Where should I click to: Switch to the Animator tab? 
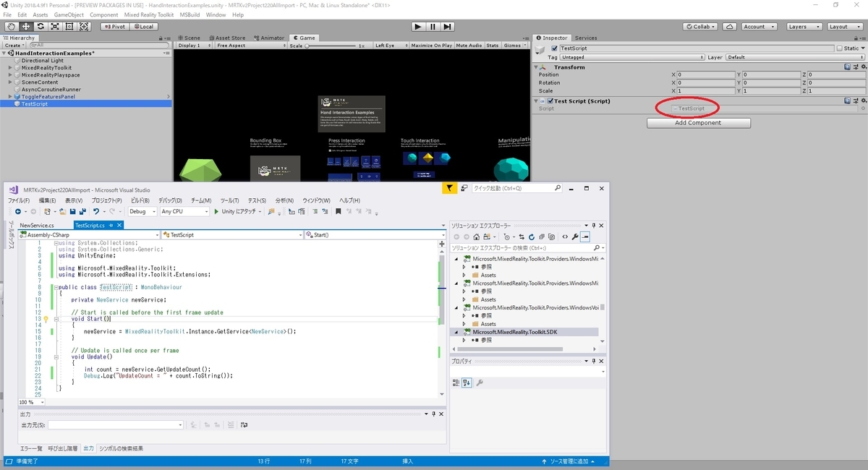(x=269, y=38)
